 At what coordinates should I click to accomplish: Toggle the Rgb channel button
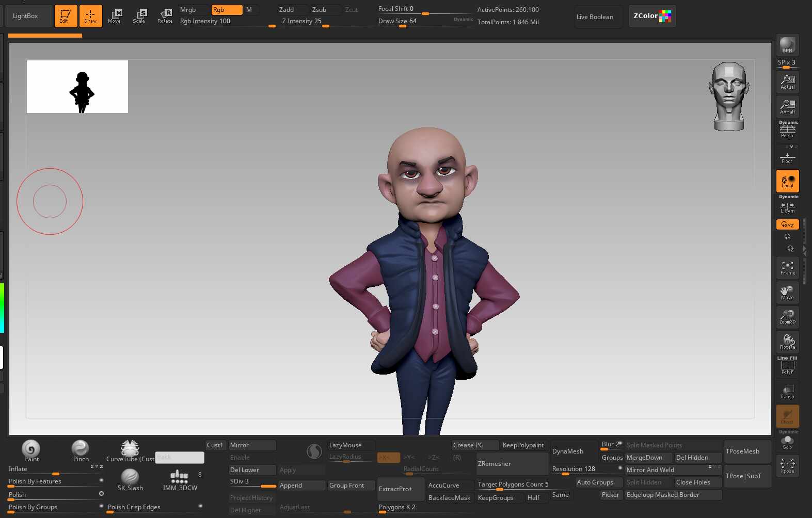point(227,10)
